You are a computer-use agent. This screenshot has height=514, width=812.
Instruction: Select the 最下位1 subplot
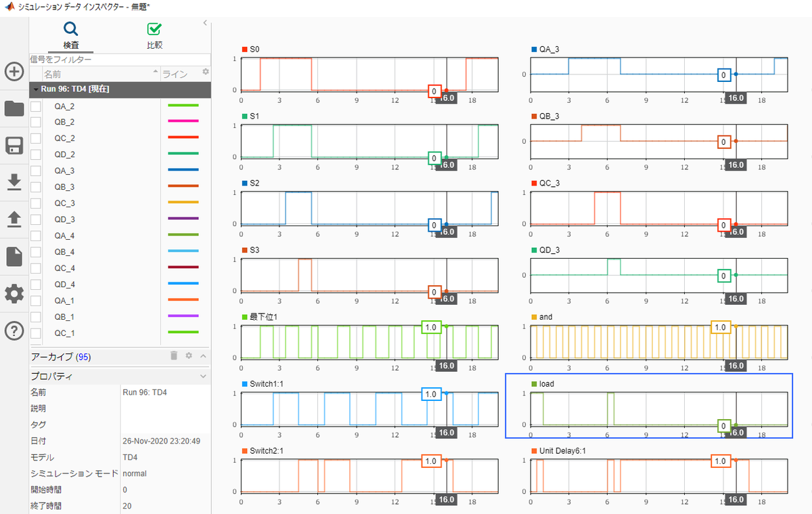(369, 342)
